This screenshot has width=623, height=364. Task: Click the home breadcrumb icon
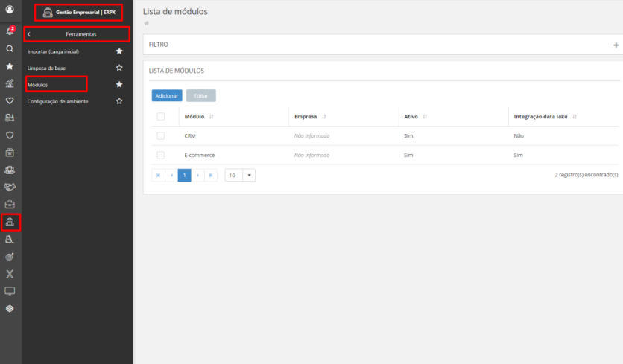click(x=146, y=23)
